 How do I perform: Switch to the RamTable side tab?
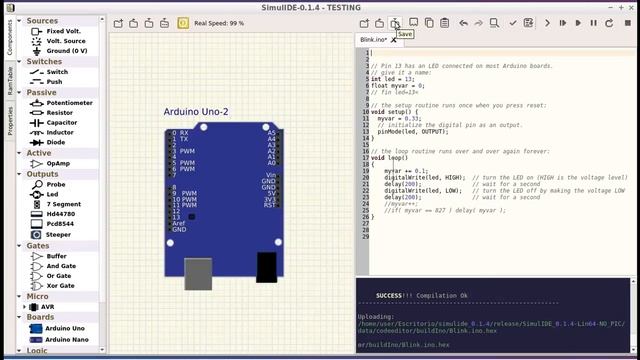click(x=10, y=81)
